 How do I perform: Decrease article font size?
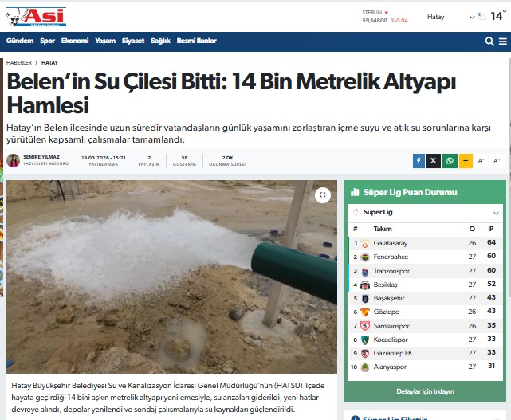[x=481, y=161]
